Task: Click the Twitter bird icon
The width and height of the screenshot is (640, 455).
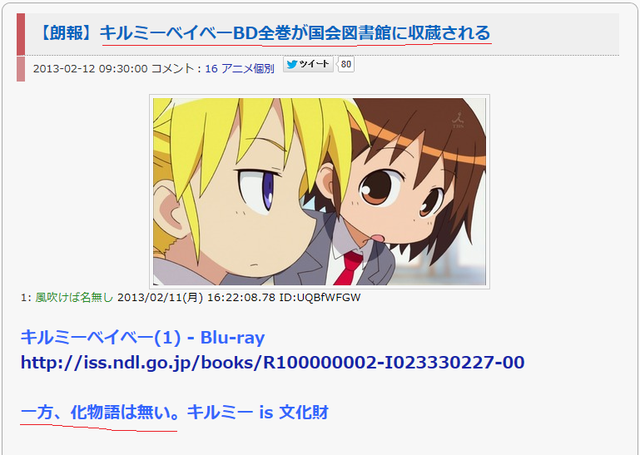Action: (291, 64)
